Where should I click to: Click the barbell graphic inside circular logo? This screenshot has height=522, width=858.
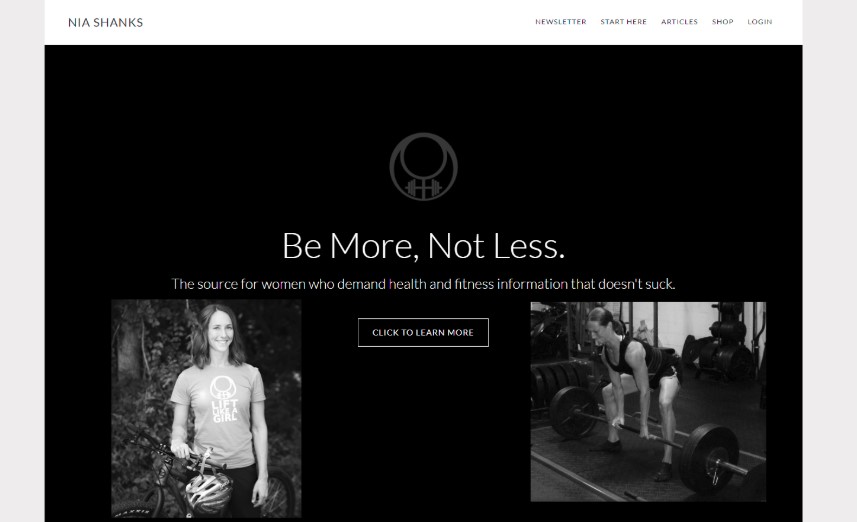coord(424,189)
